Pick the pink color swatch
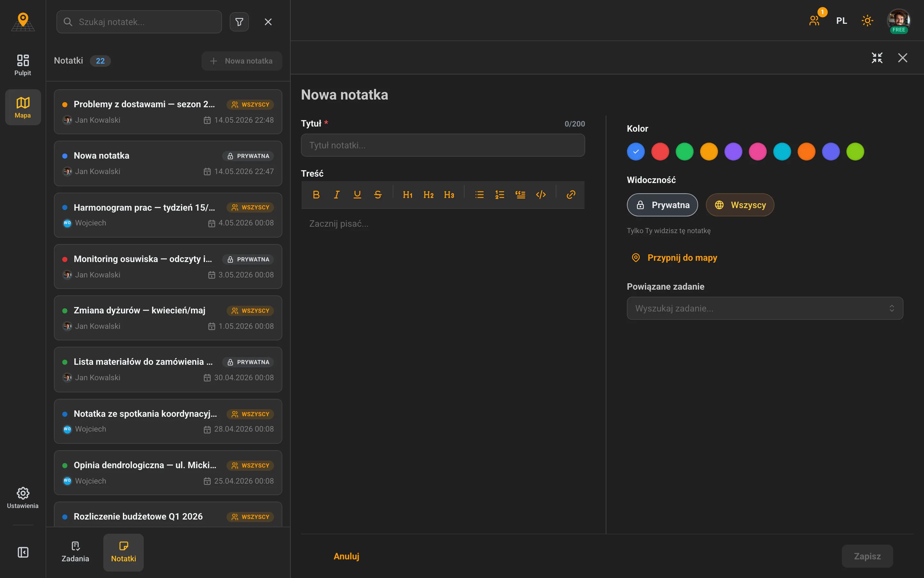The image size is (924, 578). pyautogui.click(x=758, y=152)
